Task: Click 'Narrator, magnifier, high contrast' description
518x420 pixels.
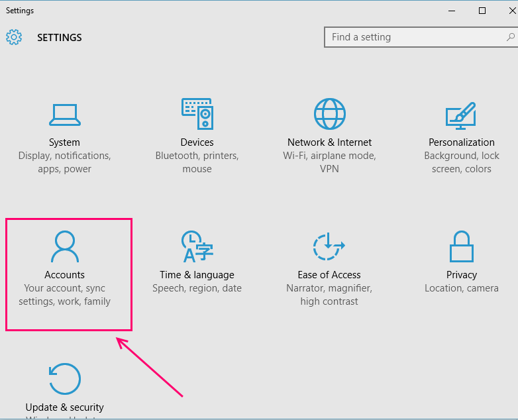Action: coord(329,295)
